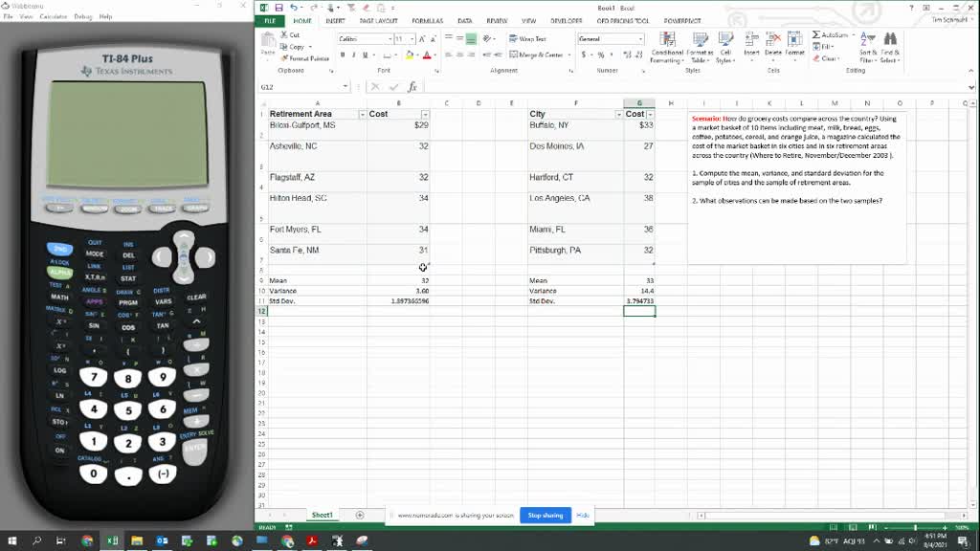Click the Paste clipboard icon
980x551 pixels.
coord(268,41)
